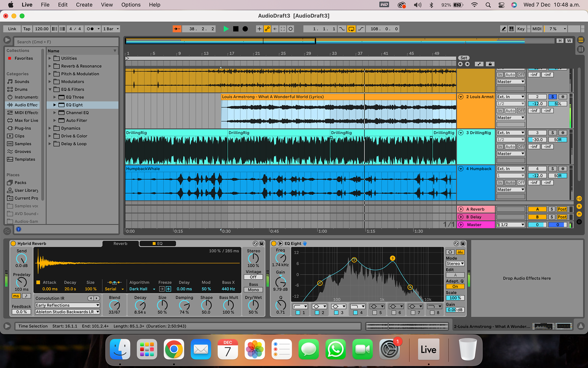This screenshot has width=588, height=368.
Task: Expand the Utilities folder
Action: [x=50, y=58]
